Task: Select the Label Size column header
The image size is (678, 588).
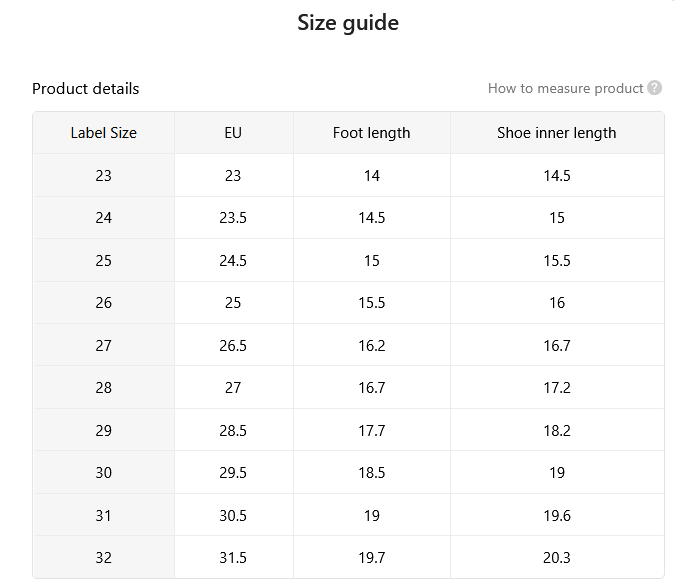Action: pyautogui.click(x=104, y=133)
